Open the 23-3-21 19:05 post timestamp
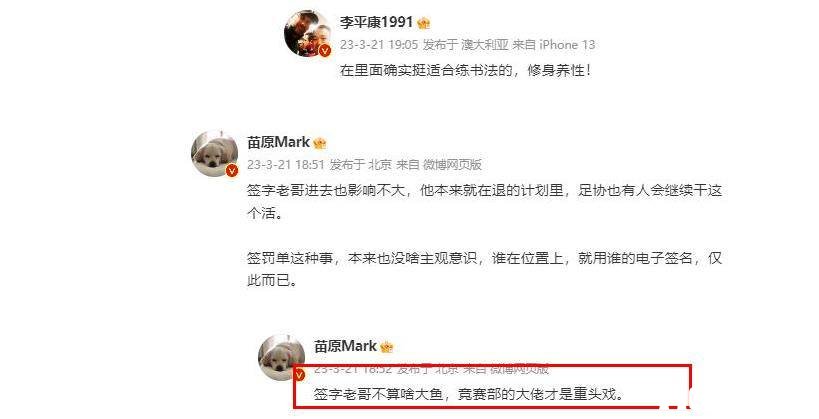 tap(379, 45)
